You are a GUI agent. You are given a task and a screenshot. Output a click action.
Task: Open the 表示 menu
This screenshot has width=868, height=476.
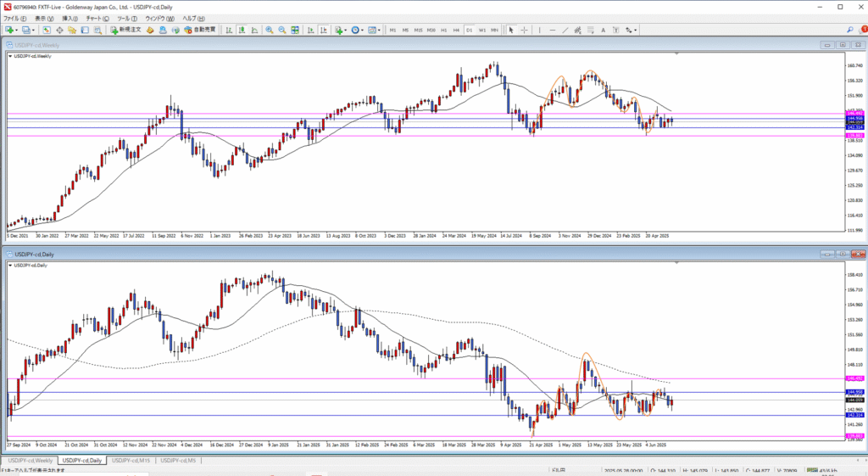[44, 19]
